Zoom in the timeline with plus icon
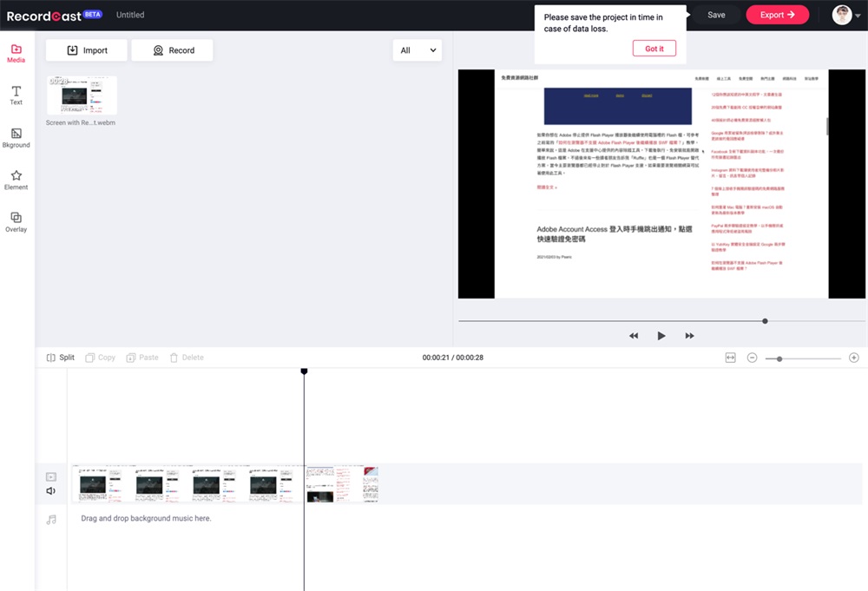This screenshot has width=868, height=591. pyautogui.click(x=854, y=358)
